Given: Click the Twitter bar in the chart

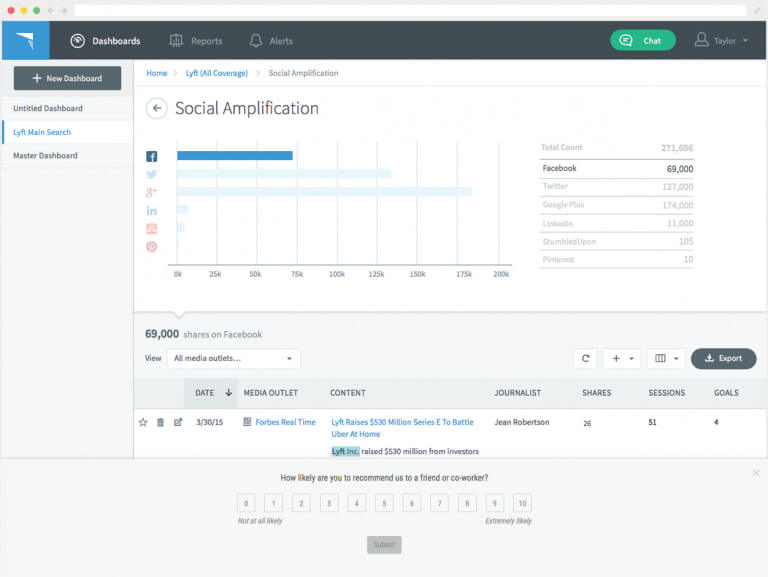Looking at the screenshot, I should [x=284, y=173].
